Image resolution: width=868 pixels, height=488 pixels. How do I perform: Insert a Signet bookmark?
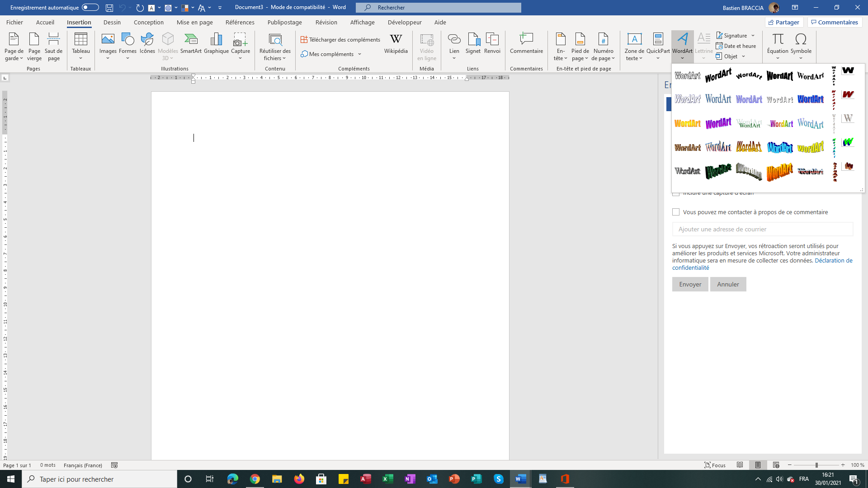coord(473,44)
